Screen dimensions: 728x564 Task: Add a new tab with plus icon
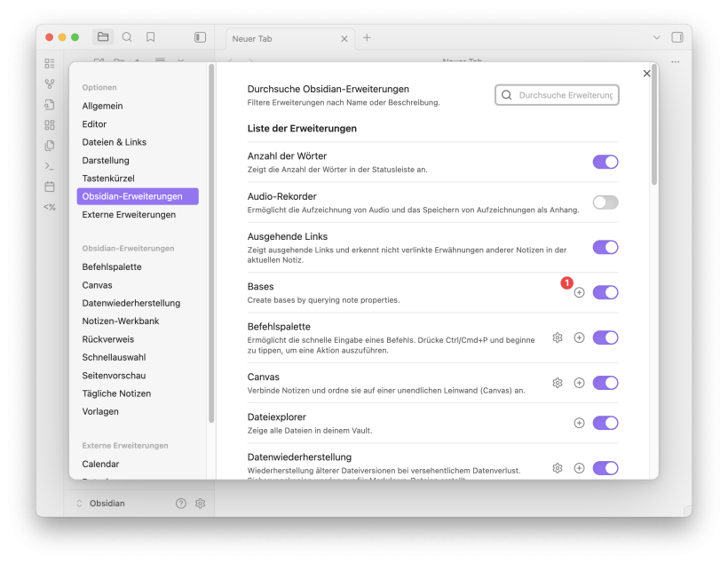pos(367,37)
